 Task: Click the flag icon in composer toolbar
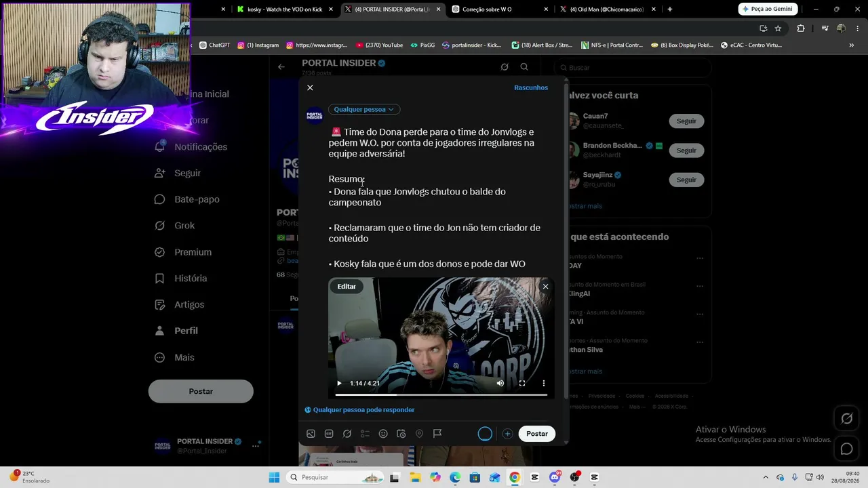[x=437, y=434]
